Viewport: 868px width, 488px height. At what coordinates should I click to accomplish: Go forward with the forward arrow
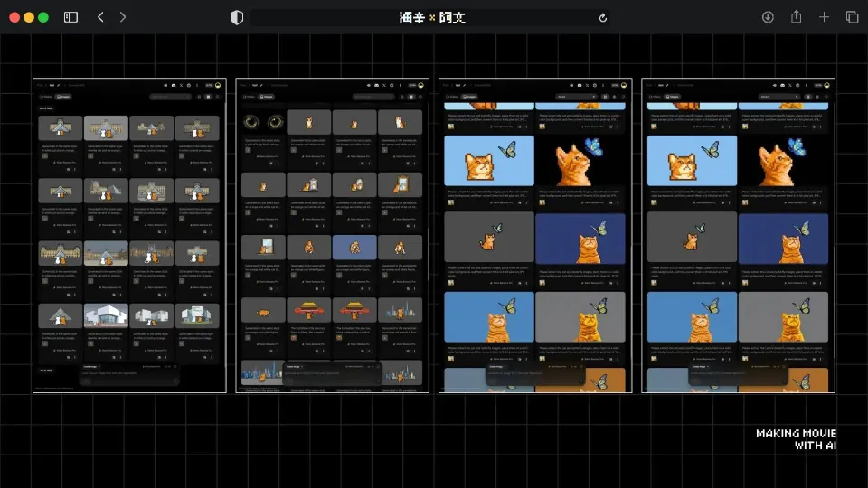[x=123, y=17]
